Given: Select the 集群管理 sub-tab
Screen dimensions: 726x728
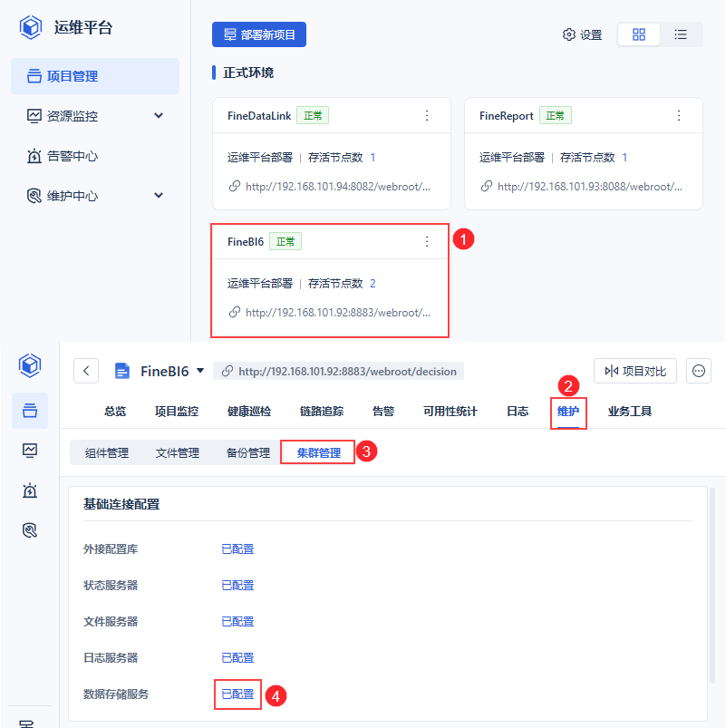Looking at the screenshot, I should [x=318, y=452].
